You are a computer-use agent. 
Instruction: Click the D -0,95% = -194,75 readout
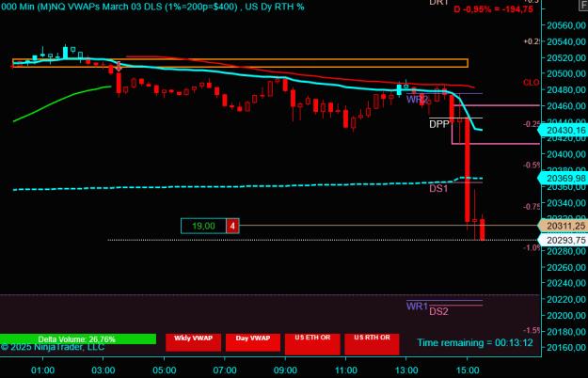tap(493, 9)
